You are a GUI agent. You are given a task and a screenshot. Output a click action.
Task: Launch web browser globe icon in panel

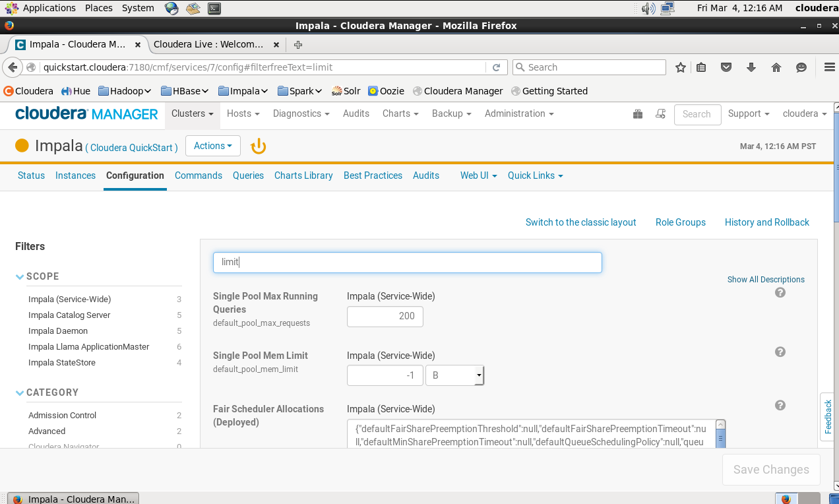coord(171,8)
